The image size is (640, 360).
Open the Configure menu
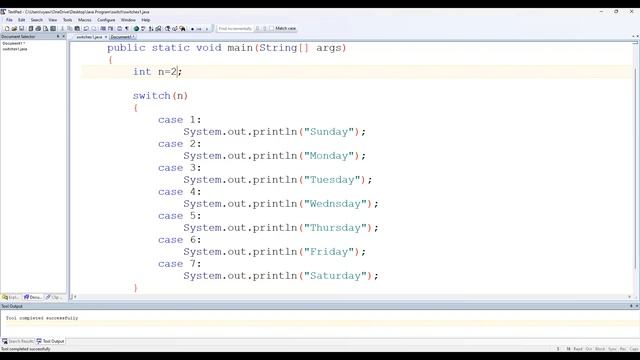pos(106,20)
